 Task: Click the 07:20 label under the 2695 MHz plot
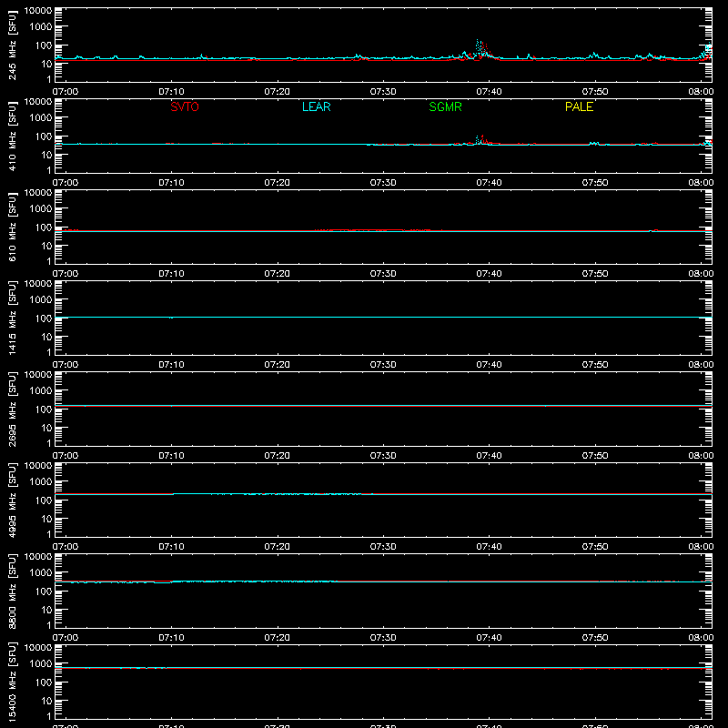278,456
